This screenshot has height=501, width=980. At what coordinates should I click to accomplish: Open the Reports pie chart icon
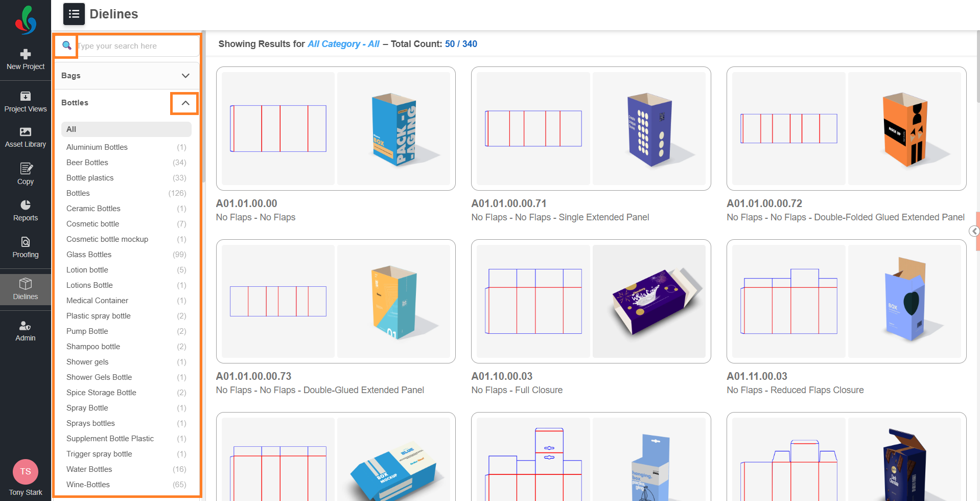pyautogui.click(x=26, y=205)
